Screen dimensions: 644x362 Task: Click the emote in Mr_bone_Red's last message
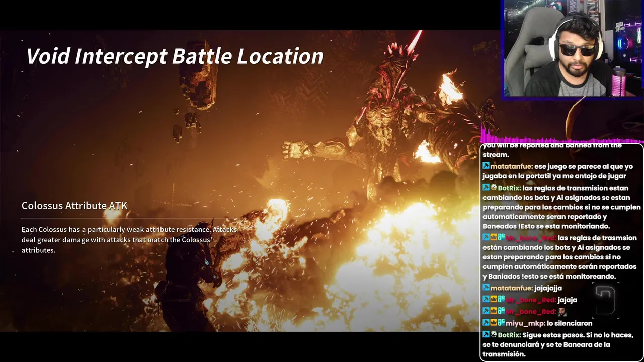[562, 312]
